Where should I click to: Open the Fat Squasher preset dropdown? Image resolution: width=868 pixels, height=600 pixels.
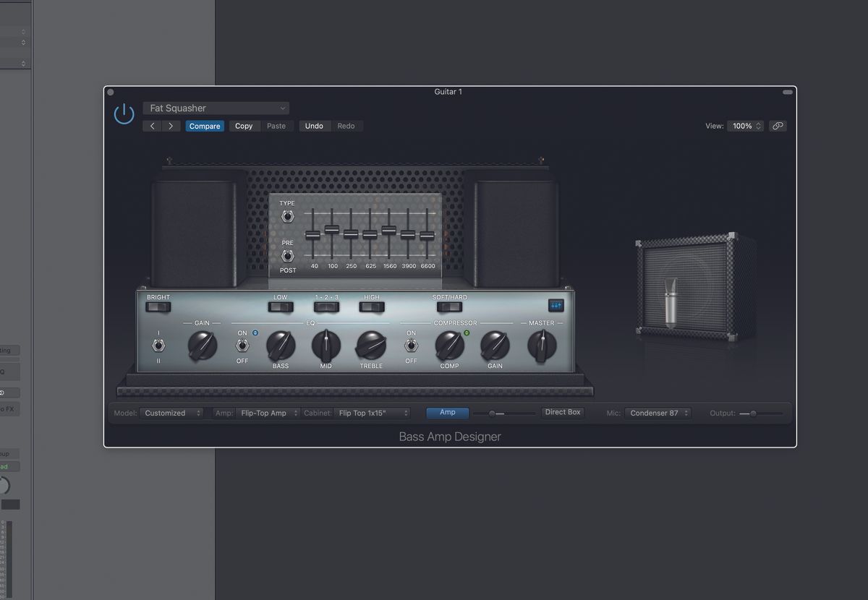pyautogui.click(x=216, y=107)
